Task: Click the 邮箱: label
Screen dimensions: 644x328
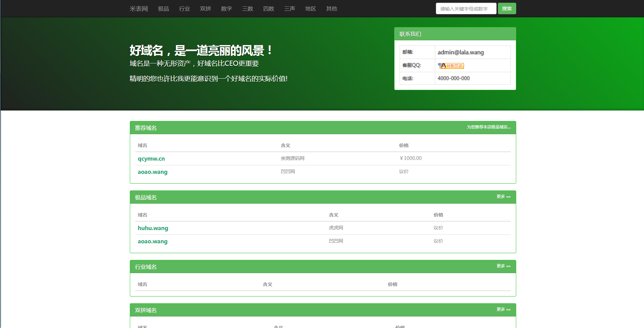Action: pyautogui.click(x=408, y=52)
